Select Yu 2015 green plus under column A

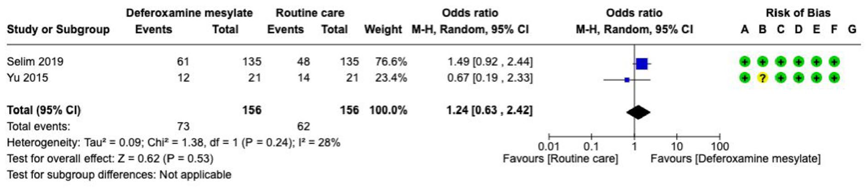(x=744, y=78)
